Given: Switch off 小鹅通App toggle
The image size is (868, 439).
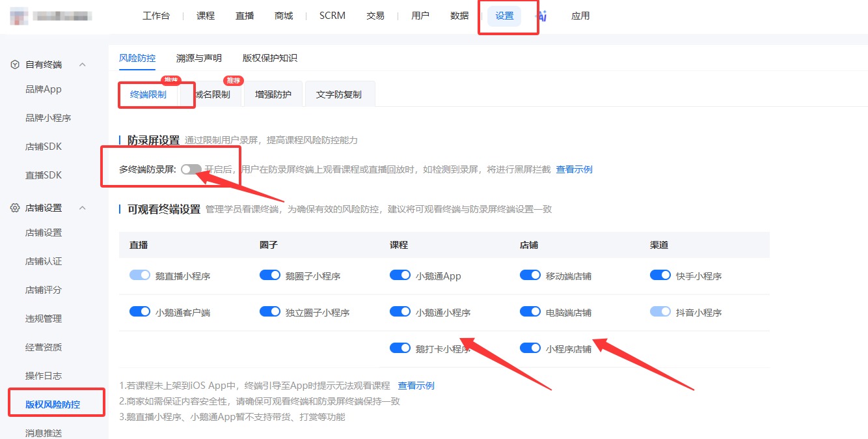Looking at the screenshot, I should (x=400, y=276).
